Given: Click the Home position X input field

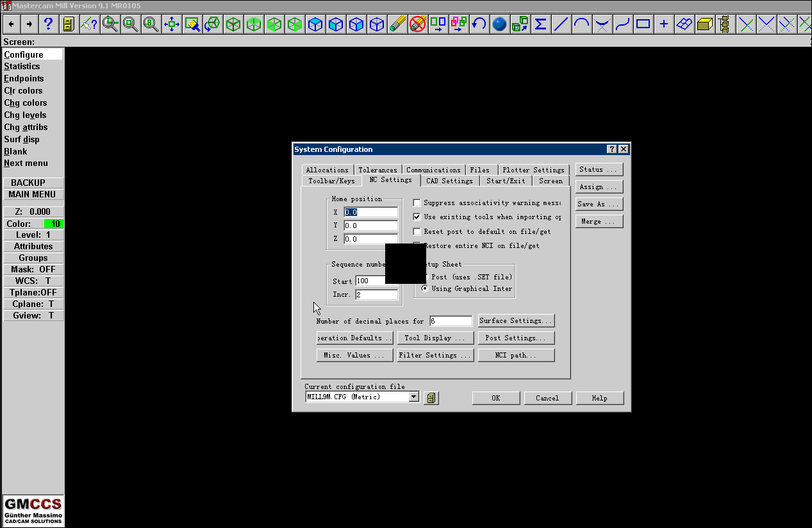Looking at the screenshot, I should [x=371, y=212].
